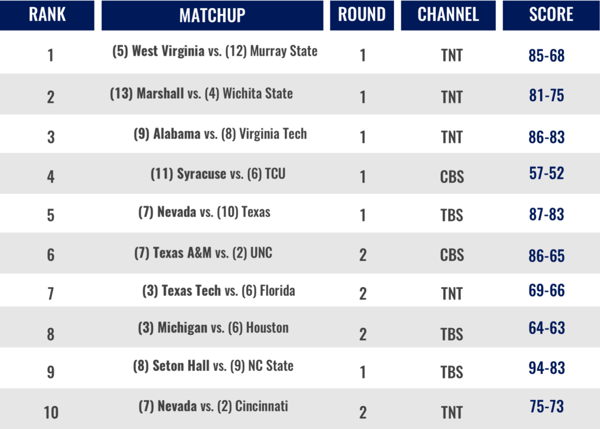Select the SCORE column header
Image resolution: width=600 pixels, height=429 pixels.
[551, 15]
